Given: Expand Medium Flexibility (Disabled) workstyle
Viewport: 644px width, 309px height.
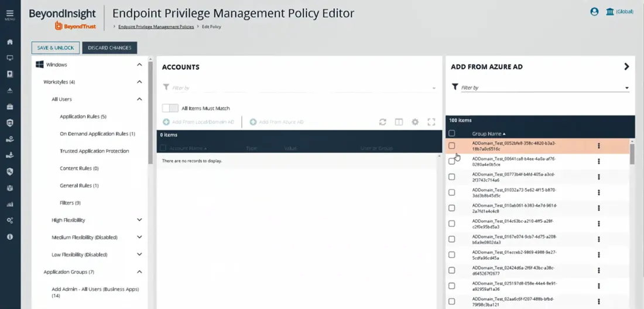Looking at the screenshot, I should point(140,237).
